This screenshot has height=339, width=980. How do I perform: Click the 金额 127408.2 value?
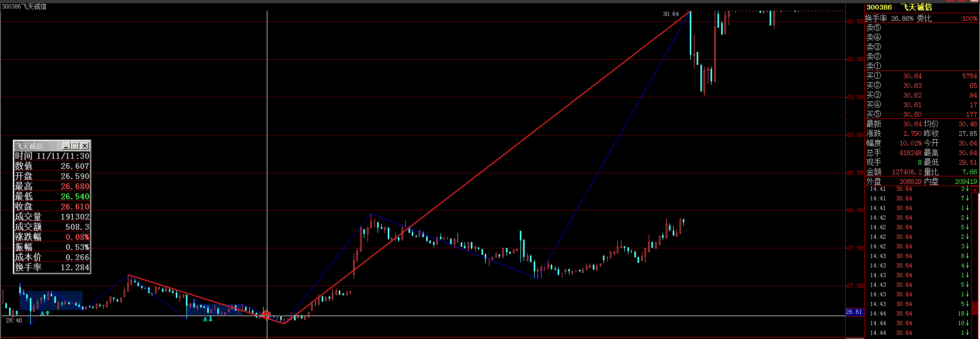907,172
